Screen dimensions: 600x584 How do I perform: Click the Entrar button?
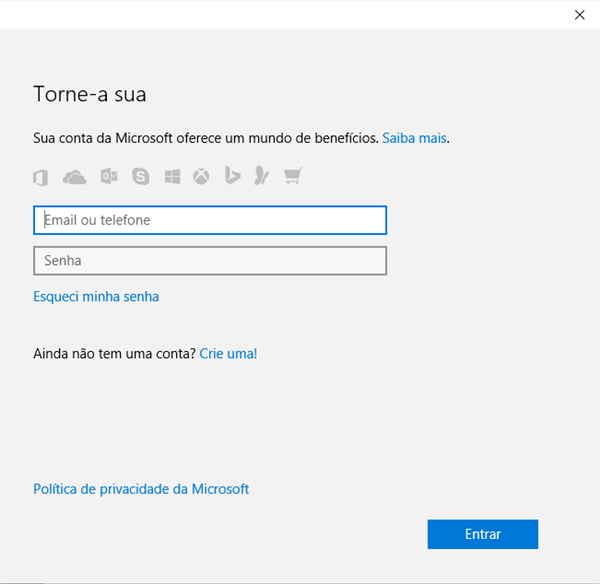pos(483,534)
